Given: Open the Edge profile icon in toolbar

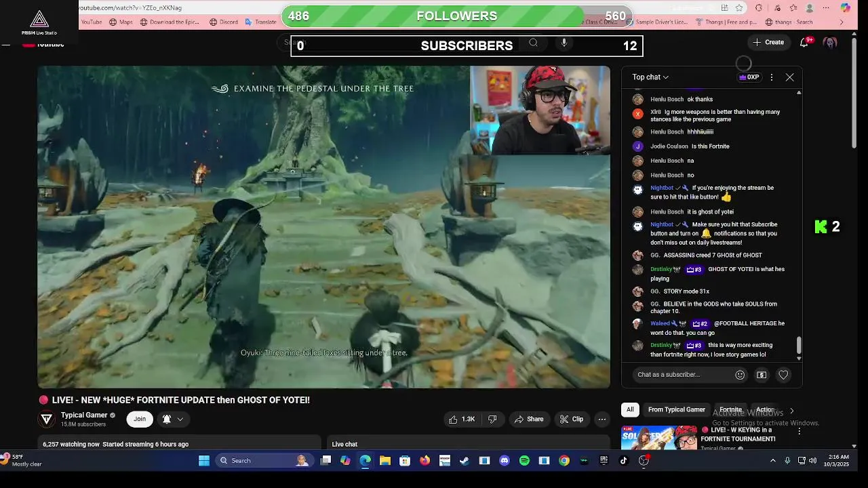Looking at the screenshot, I should click(x=810, y=8).
